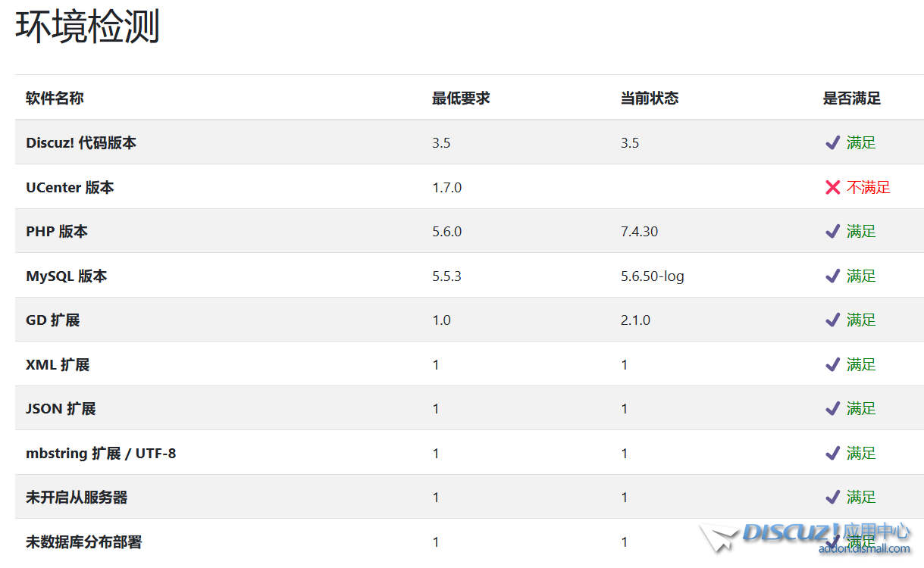Click the 是否满足 column header
This screenshot has height=568, width=924.
pyautogui.click(x=852, y=98)
